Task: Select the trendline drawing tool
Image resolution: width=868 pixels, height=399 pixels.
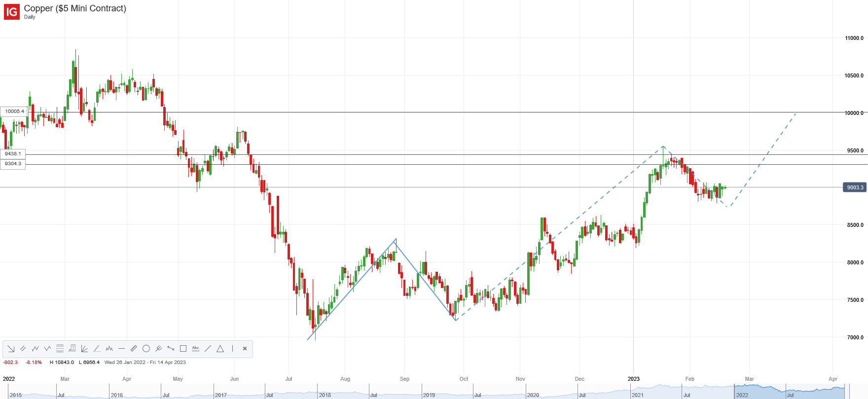Action: [x=208, y=349]
